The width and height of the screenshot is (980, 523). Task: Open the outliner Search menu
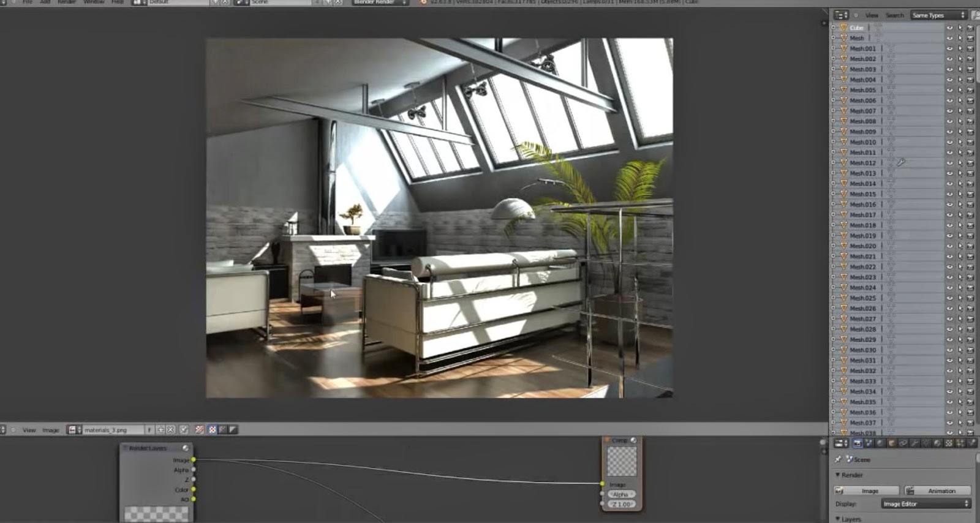coord(894,15)
